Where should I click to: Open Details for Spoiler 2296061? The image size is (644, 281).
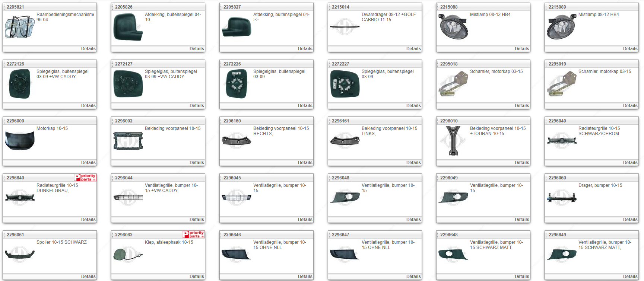click(x=88, y=277)
